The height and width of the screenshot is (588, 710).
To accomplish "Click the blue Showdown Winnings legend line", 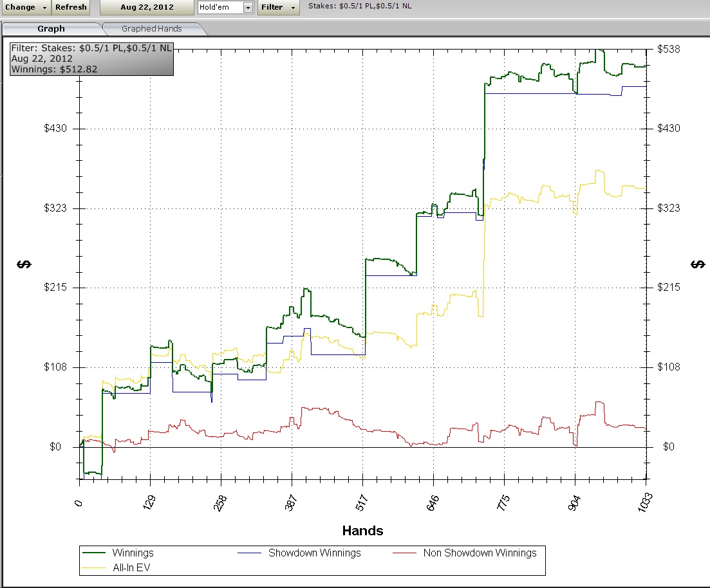I will [x=250, y=553].
